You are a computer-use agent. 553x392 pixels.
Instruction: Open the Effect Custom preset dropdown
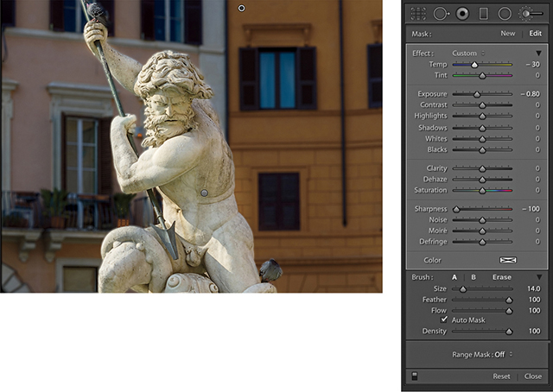[x=467, y=53]
